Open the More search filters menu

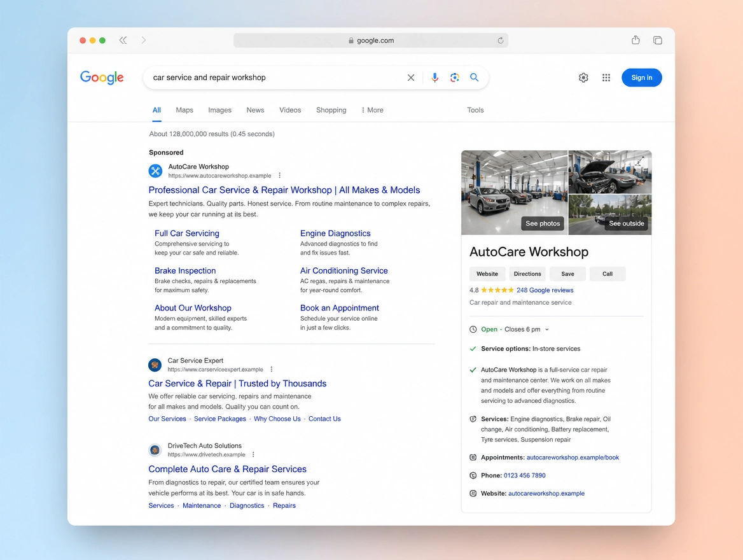click(x=372, y=110)
